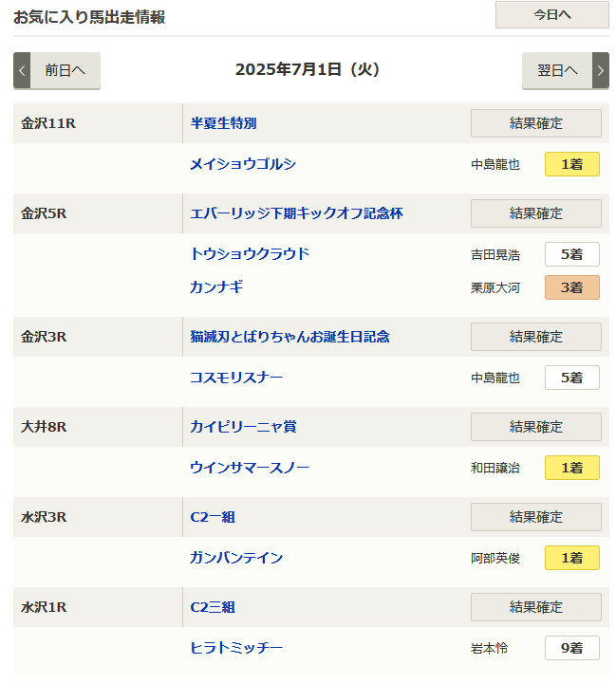Open horse カンナギ page

click(x=217, y=286)
